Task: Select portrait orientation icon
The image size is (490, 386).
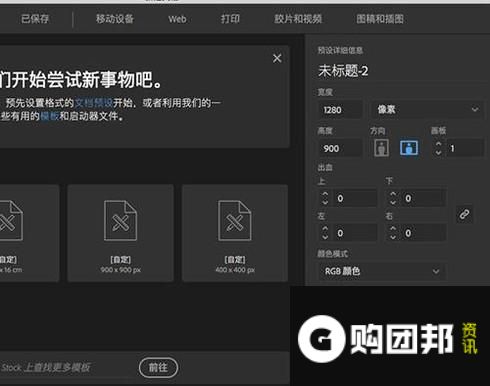Action: coord(381,148)
